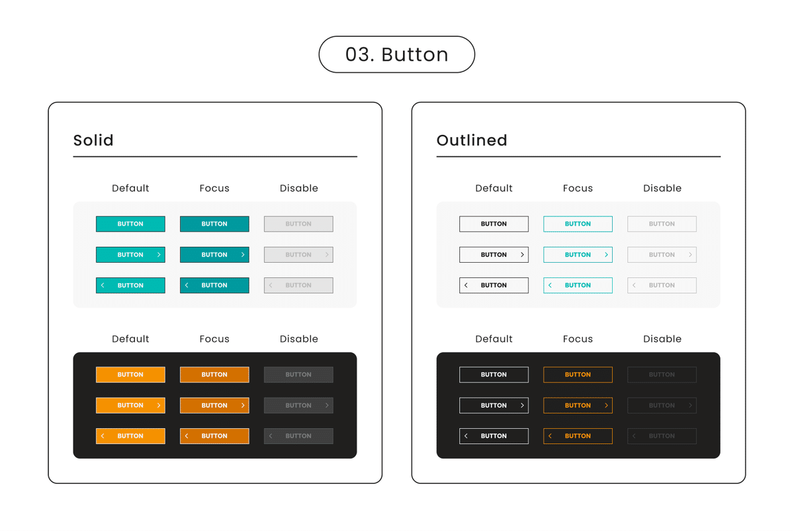Click left chevron on orange-outlined Focus button
Screen dimensions: 794x532
point(550,436)
